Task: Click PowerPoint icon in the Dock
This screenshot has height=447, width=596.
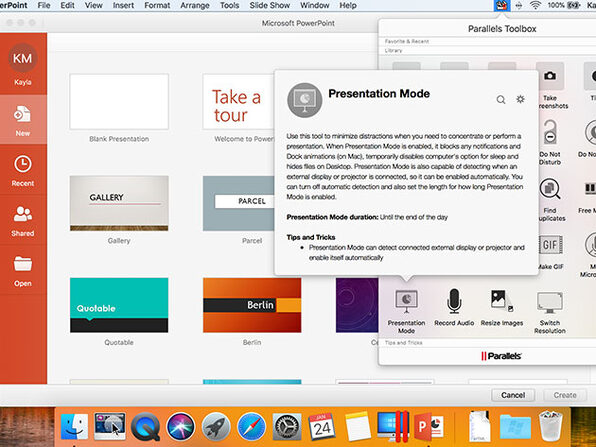Action: click(429, 426)
